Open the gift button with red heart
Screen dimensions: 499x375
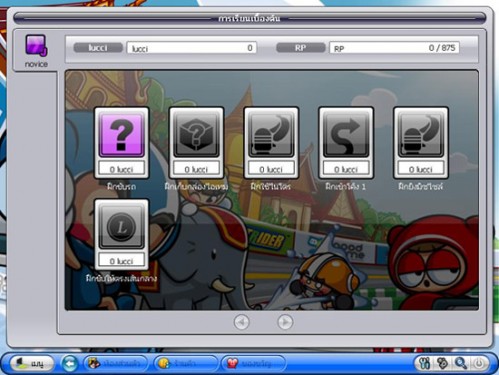coord(253,363)
